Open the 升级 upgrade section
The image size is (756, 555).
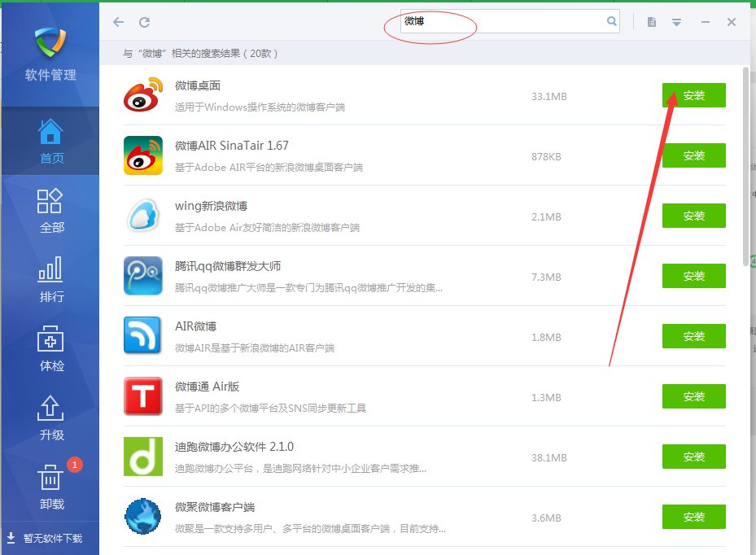50,418
